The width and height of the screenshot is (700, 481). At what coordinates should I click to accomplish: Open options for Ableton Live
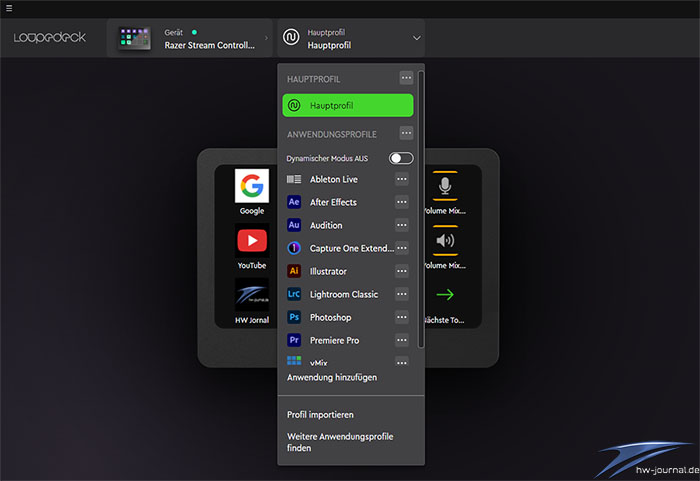(402, 179)
